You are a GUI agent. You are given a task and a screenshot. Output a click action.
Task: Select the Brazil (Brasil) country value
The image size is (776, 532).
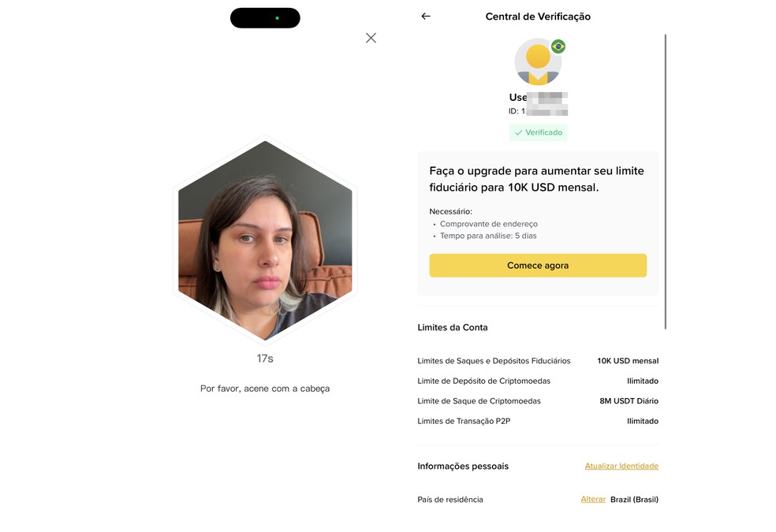pyautogui.click(x=634, y=499)
